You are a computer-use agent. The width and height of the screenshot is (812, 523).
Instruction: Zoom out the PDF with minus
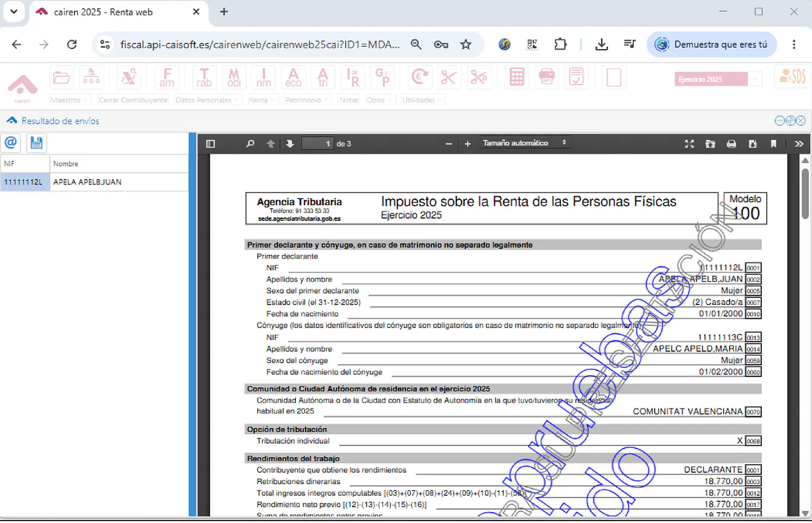[448, 143]
